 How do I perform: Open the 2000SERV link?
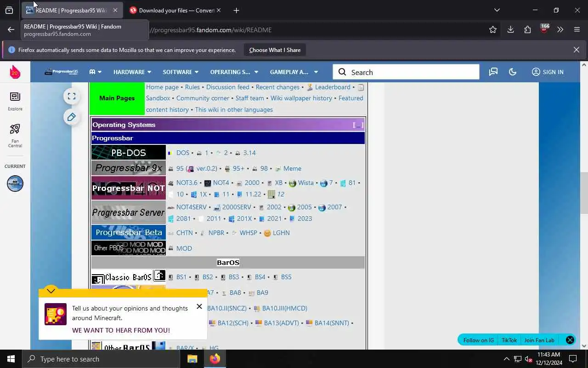point(237,207)
